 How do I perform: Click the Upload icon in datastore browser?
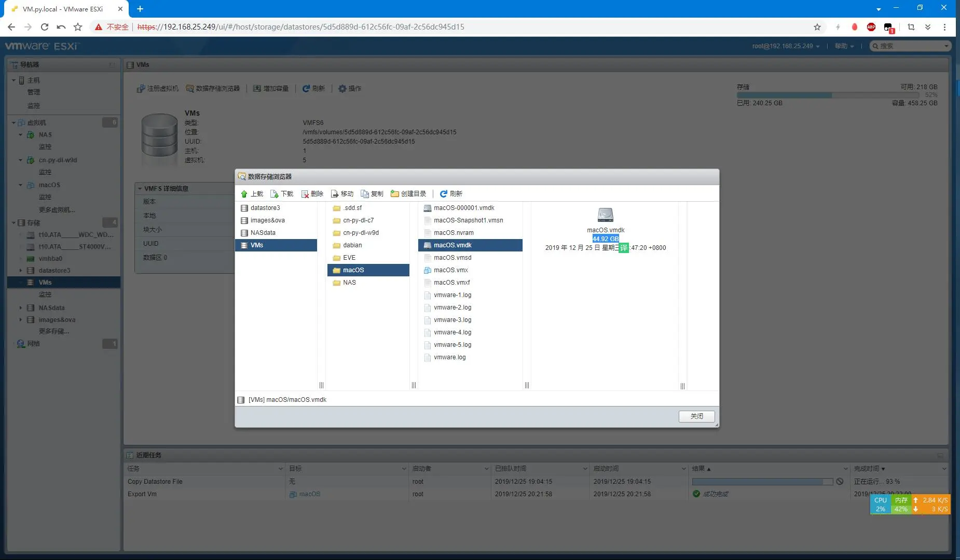244,194
